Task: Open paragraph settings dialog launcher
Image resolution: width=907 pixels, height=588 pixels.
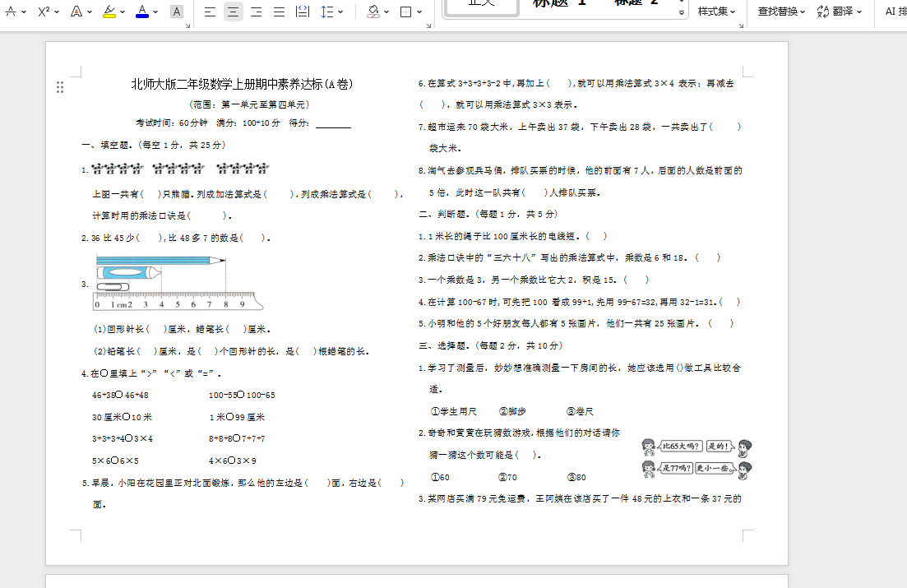Action: 428,26
